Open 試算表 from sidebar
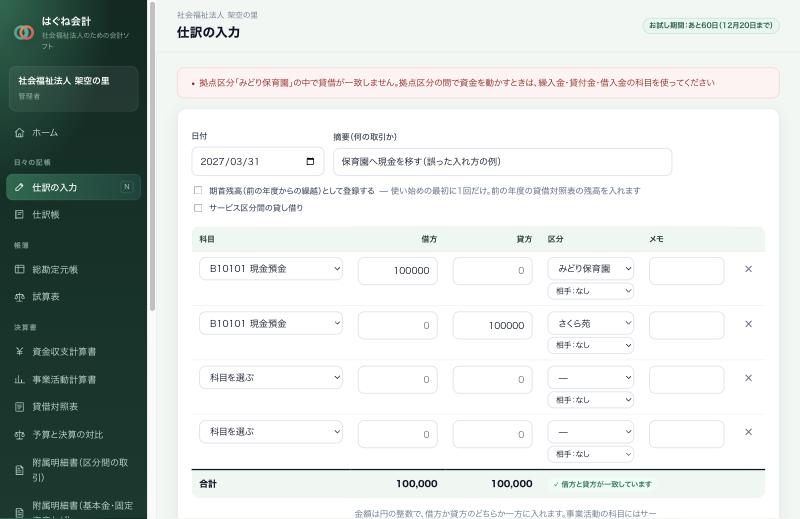The image size is (800, 519). point(73,297)
